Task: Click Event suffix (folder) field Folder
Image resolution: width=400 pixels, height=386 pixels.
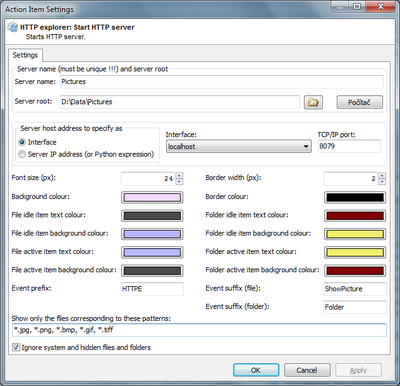Action: (x=355, y=307)
